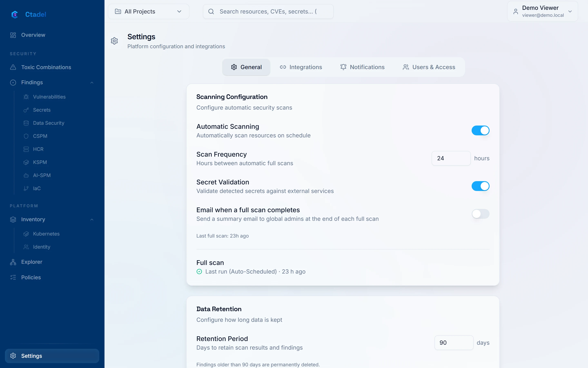Viewport: 588px width, 368px height.
Task: Click the Retention Period days field
Action: 454,343
